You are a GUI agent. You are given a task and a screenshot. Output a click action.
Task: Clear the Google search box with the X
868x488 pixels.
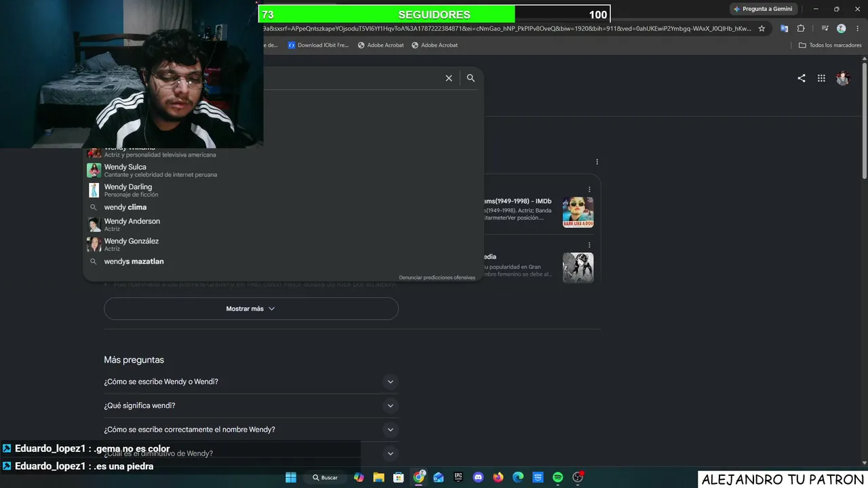click(449, 78)
